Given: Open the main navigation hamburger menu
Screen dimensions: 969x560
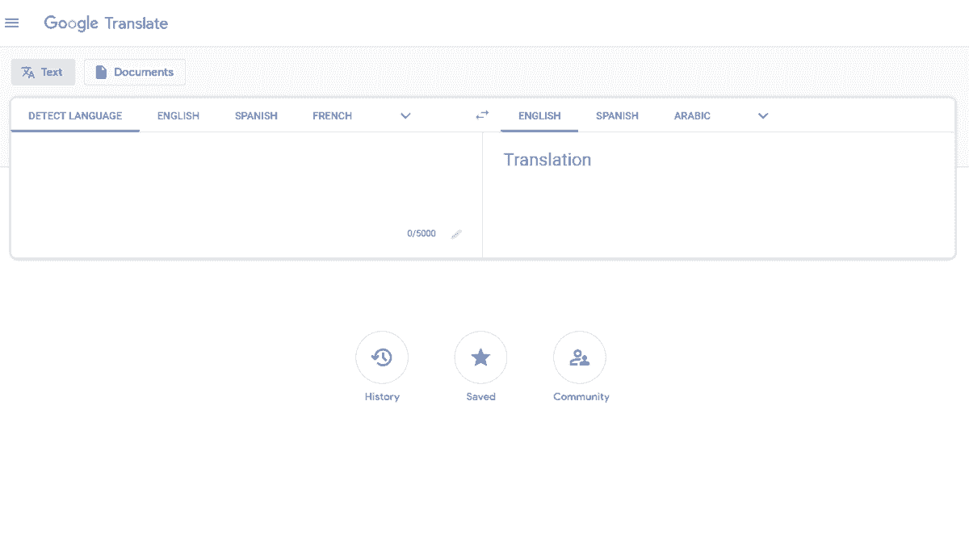Looking at the screenshot, I should point(12,23).
